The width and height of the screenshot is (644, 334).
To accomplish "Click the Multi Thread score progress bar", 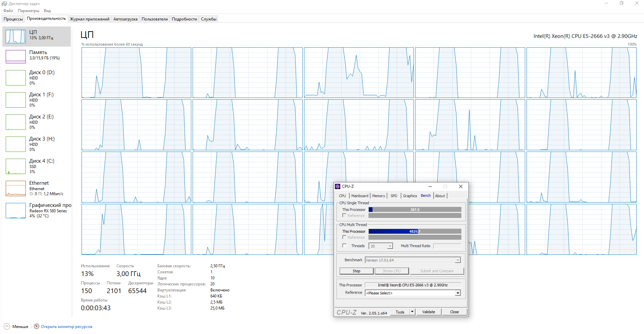I will (415, 231).
